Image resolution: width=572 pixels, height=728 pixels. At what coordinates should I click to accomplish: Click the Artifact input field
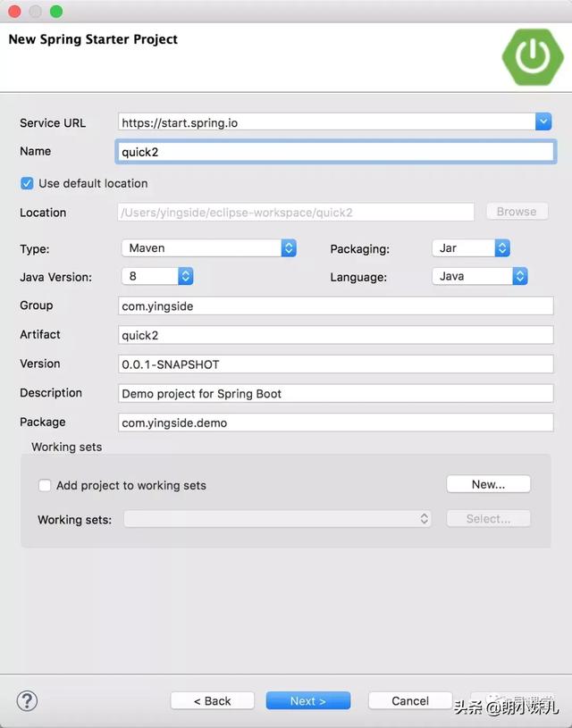click(x=335, y=335)
